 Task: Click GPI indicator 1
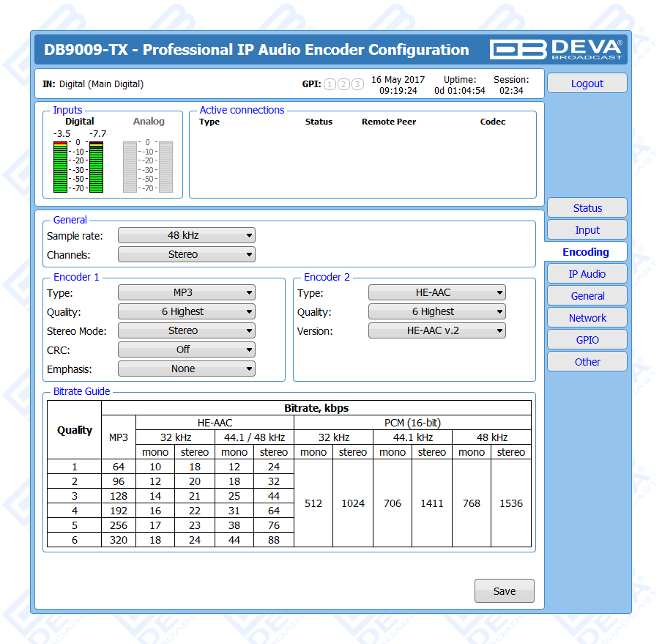click(x=330, y=84)
